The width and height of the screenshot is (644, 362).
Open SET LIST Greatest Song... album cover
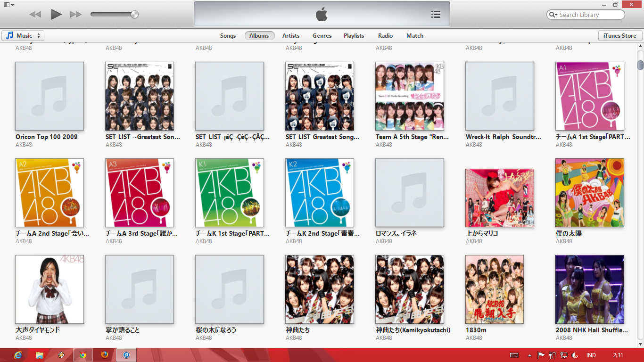tap(320, 96)
